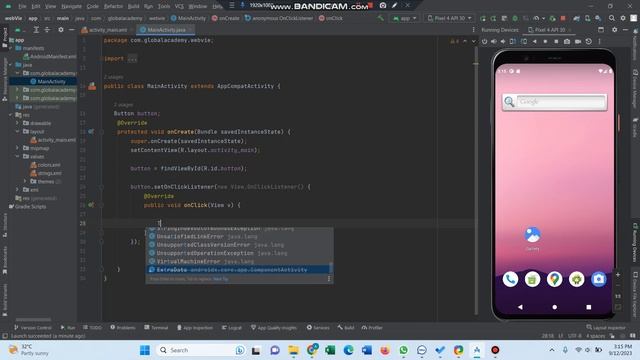Hide the Project panel with minus icon
Viewport: 640px width, 360px height.
click(71, 30)
